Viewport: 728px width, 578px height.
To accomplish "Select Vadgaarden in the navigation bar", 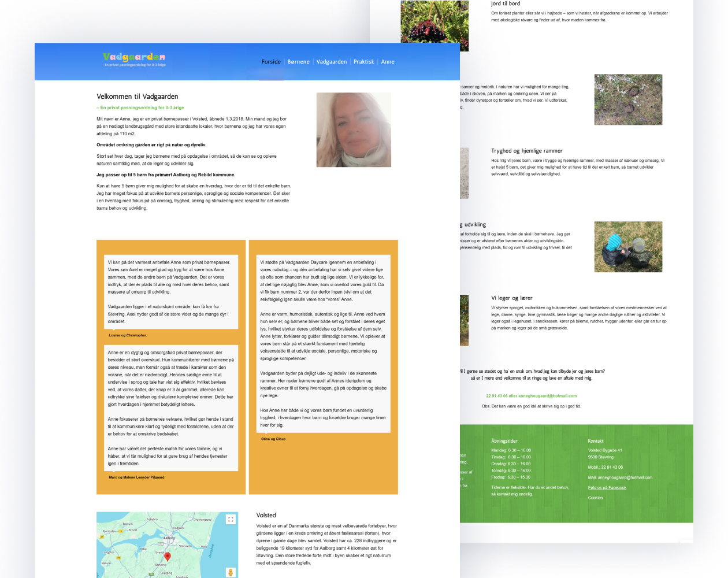I will 332,62.
